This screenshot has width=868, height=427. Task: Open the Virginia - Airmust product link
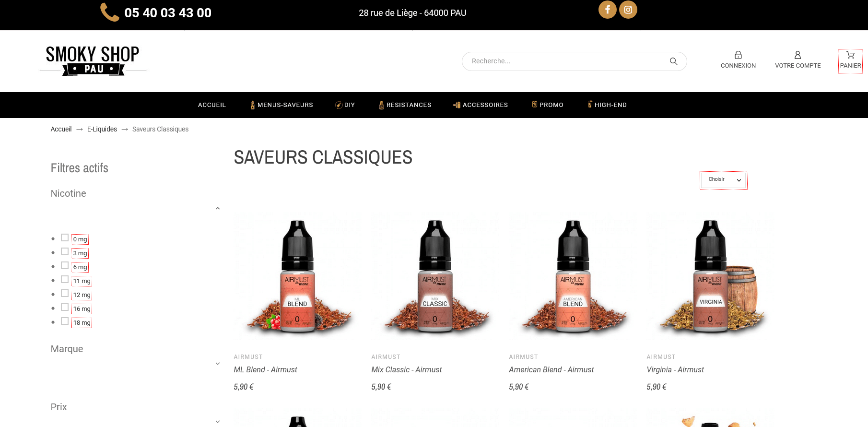point(675,369)
